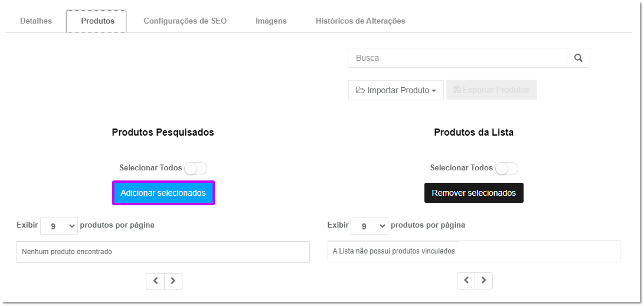The height and width of the screenshot is (306, 644).
Task: Open per-page dropdown under Produtos Pesquisados
Action: point(59,226)
